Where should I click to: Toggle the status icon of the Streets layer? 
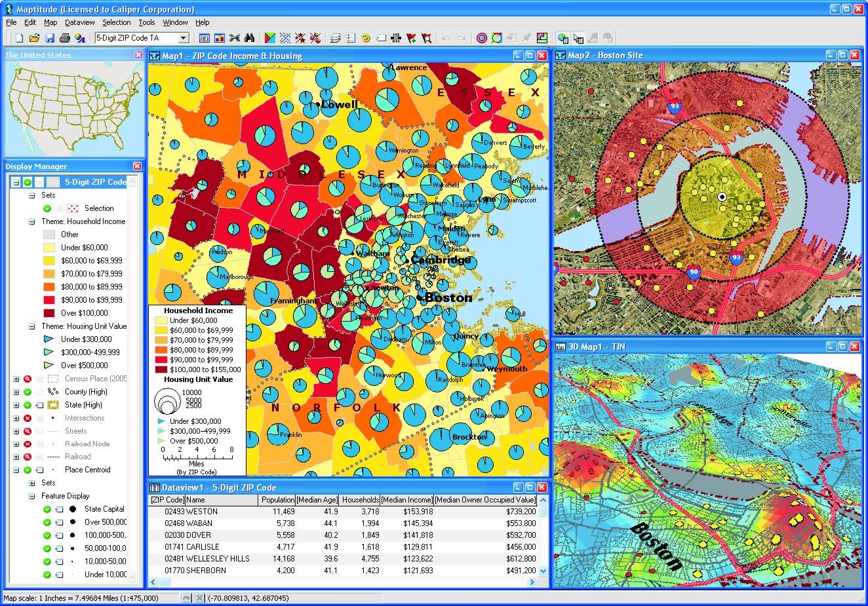(28, 431)
